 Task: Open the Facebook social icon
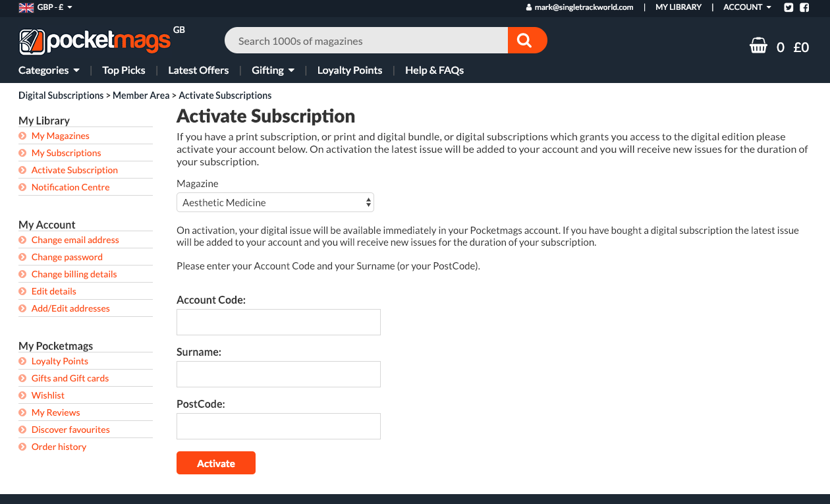[x=804, y=7]
